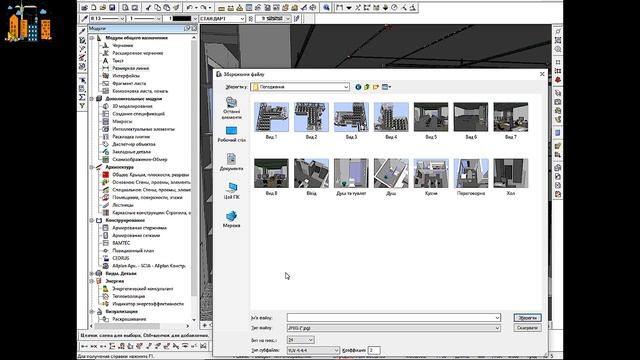The image size is (640, 360).
Task: Click the Back navigation icon in the save dialog
Action: pos(358,87)
